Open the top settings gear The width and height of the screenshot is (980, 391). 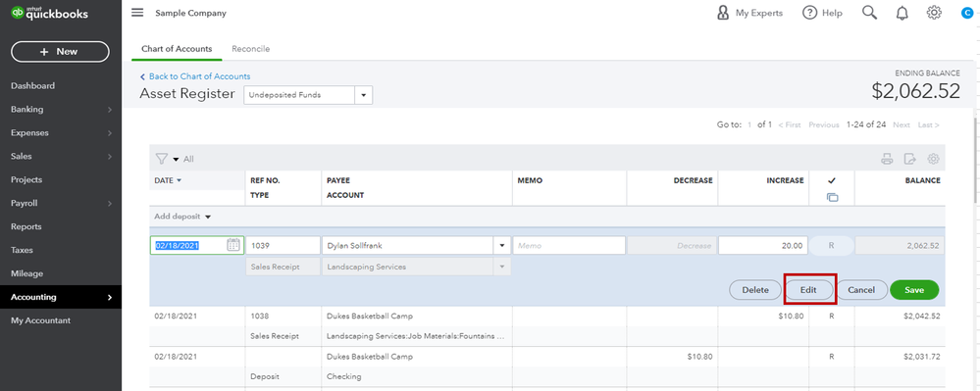point(934,13)
